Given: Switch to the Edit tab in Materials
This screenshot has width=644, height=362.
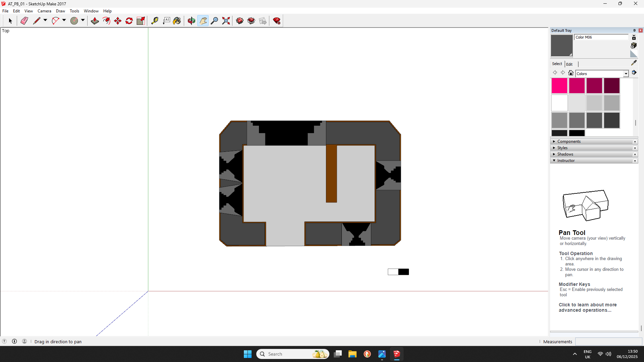Looking at the screenshot, I should pos(569,64).
